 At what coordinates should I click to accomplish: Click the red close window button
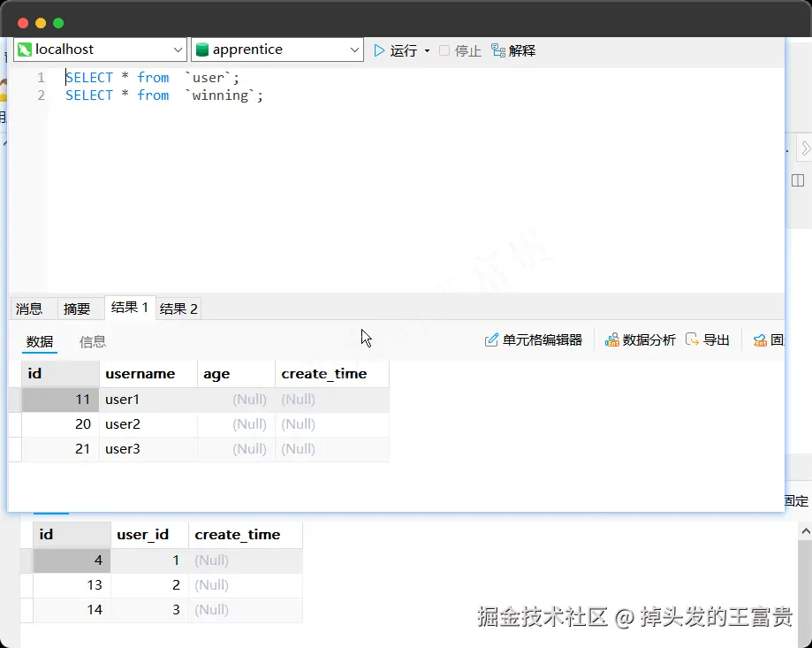23,23
